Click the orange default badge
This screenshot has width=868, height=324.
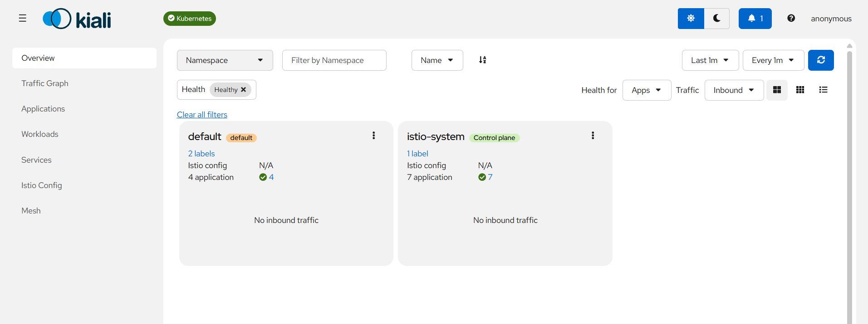(241, 138)
